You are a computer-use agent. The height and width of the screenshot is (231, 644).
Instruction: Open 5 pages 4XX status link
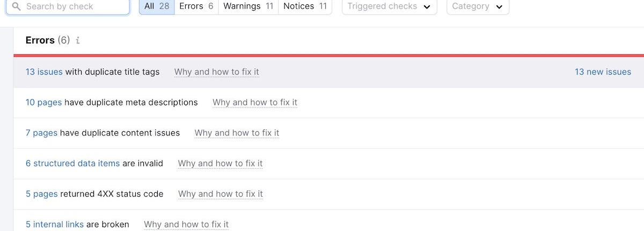41,194
